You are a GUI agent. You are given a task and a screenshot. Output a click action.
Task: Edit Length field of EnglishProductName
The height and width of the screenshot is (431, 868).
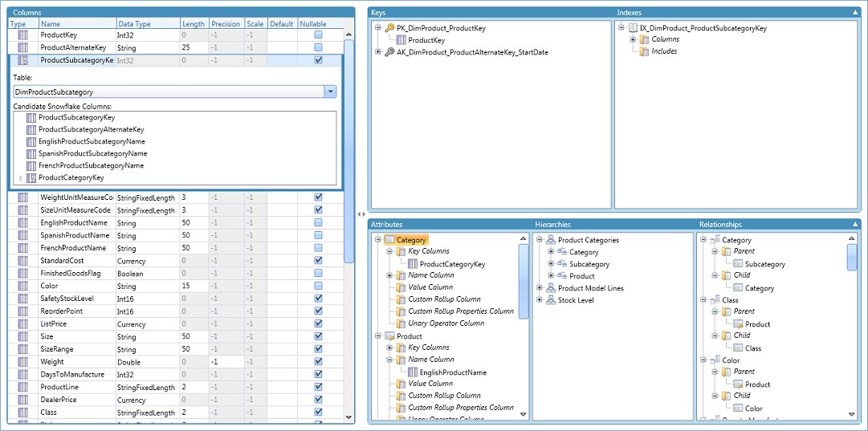[194, 222]
